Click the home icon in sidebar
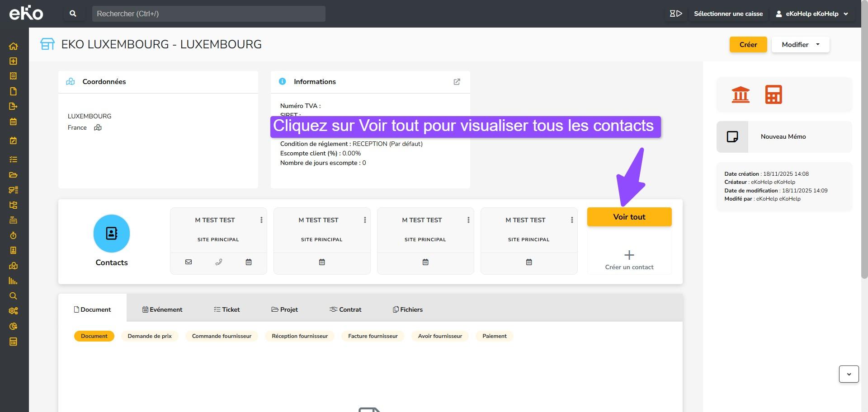 tap(13, 46)
